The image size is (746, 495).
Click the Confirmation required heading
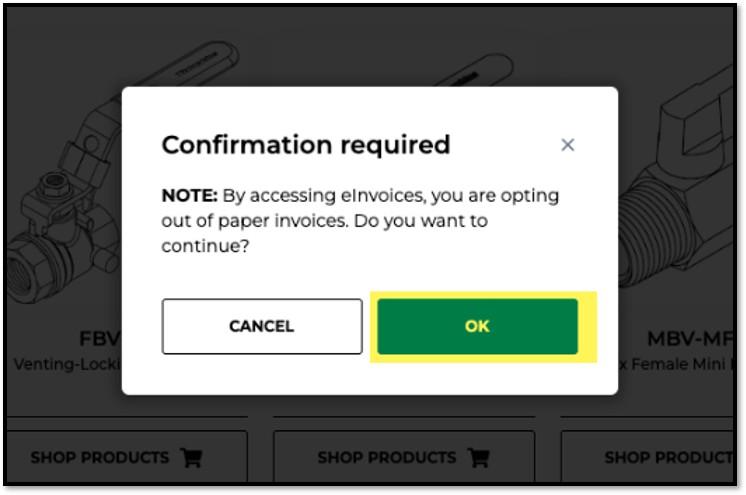click(x=306, y=145)
